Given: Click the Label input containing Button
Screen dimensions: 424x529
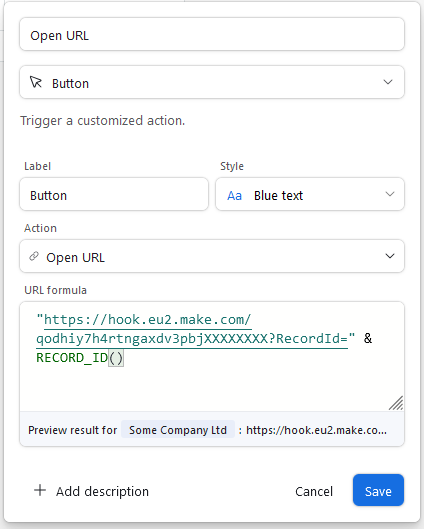Looking at the screenshot, I should (x=114, y=194).
